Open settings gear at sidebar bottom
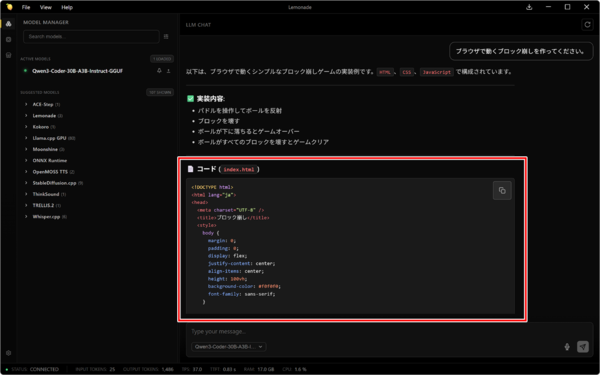 pyautogui.click(x=8, y=353)
